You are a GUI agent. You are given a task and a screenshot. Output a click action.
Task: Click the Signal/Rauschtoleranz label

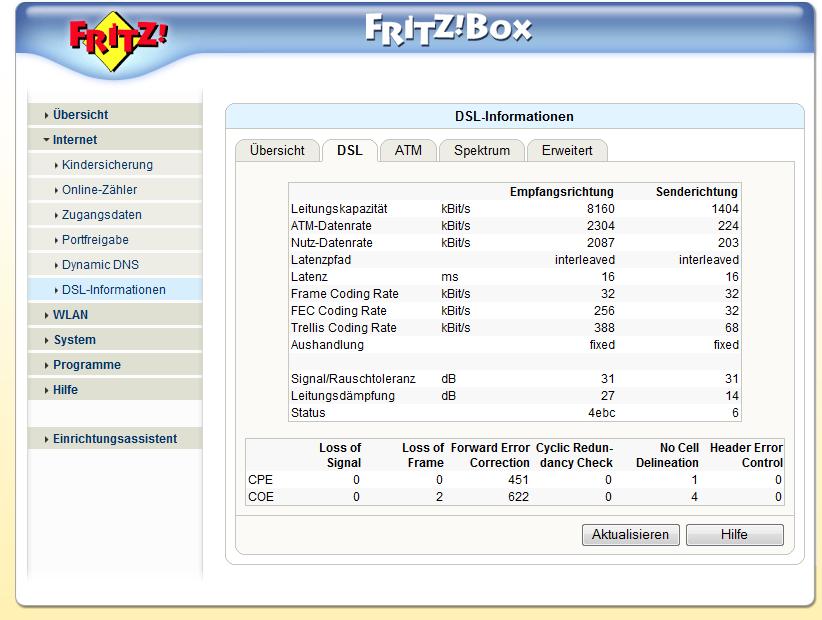[x=353, y=378]
